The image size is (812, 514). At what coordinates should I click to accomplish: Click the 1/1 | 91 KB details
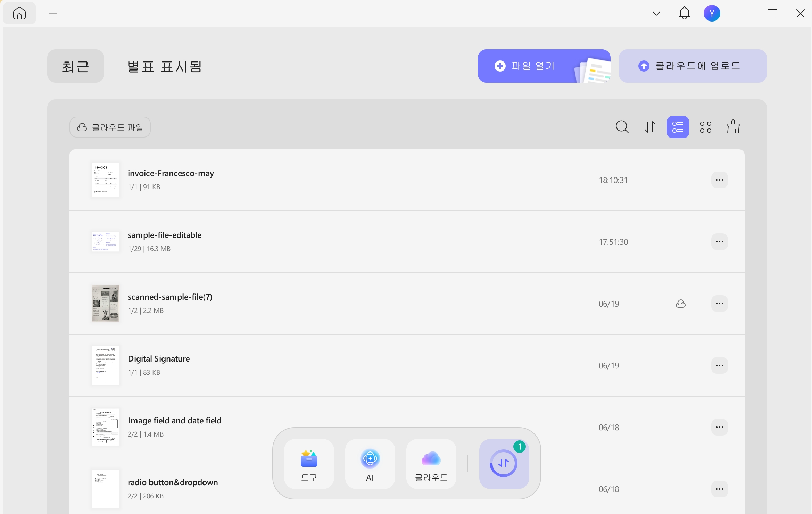(144, 187)
